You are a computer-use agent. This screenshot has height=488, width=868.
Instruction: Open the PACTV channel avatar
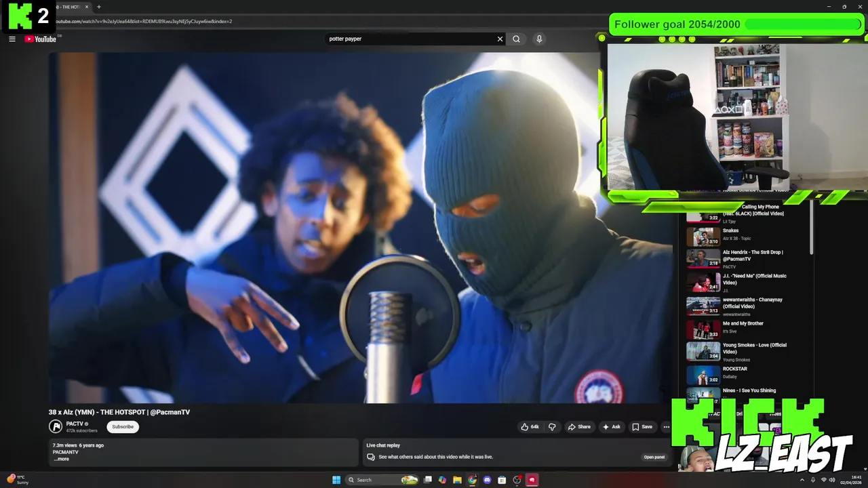coord(56,426)
